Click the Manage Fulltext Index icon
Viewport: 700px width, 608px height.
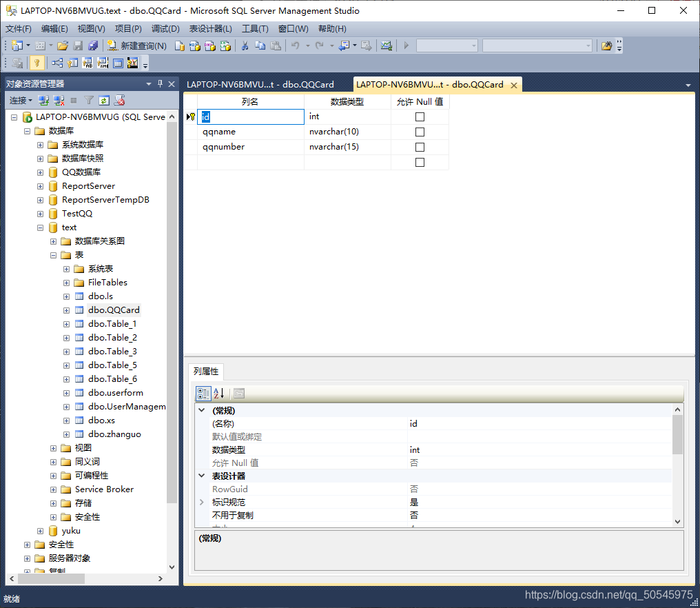coord(87,63)
